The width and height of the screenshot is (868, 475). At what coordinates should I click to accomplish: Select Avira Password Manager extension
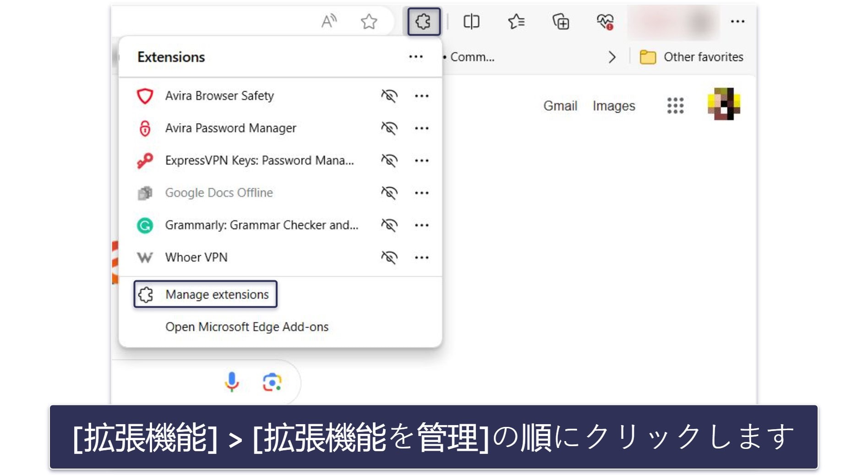pyautogui.click(x=230, y=128)
